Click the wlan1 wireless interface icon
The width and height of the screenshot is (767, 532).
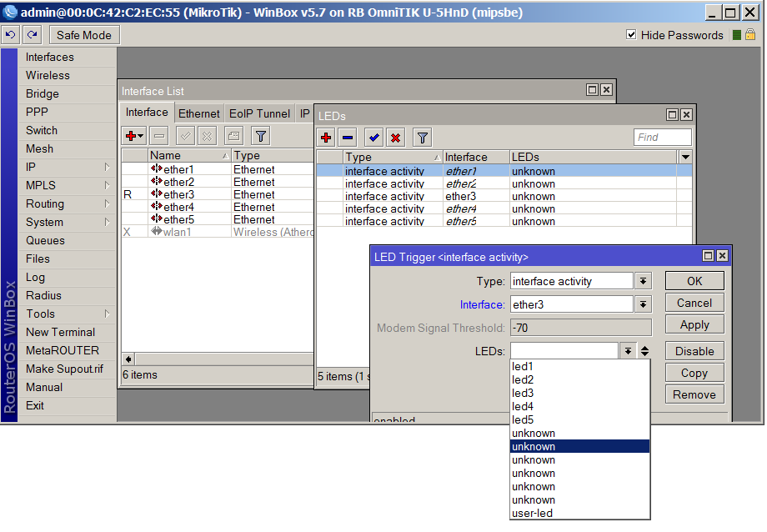click(157, 232)
